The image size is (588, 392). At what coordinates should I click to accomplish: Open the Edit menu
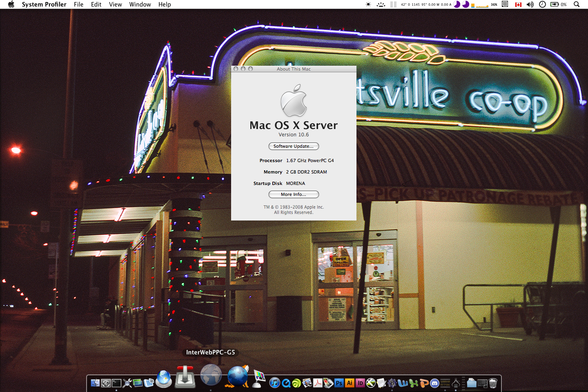point(96,4)
